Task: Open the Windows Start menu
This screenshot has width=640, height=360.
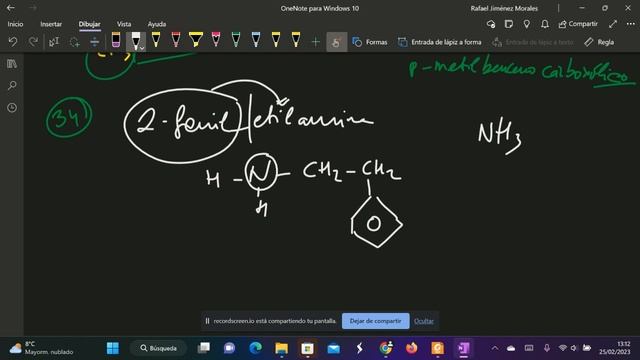Action: click(113, 348)
